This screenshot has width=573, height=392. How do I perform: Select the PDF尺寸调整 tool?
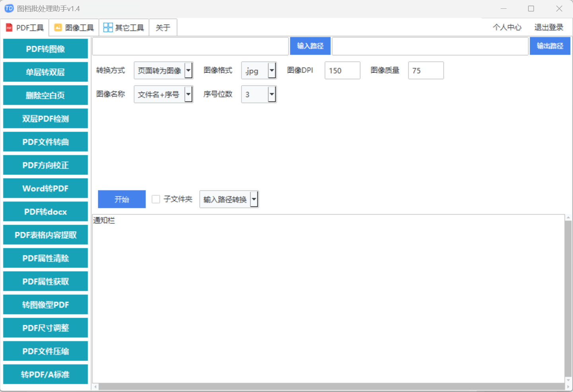(x=45, y=328)
